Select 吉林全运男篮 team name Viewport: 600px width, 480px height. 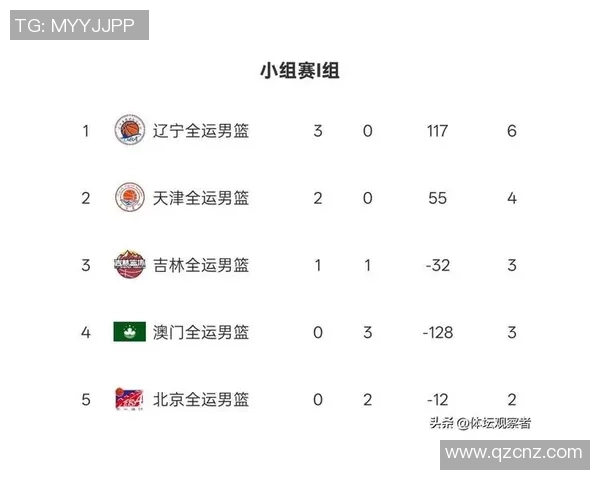[x=201, y=265]
